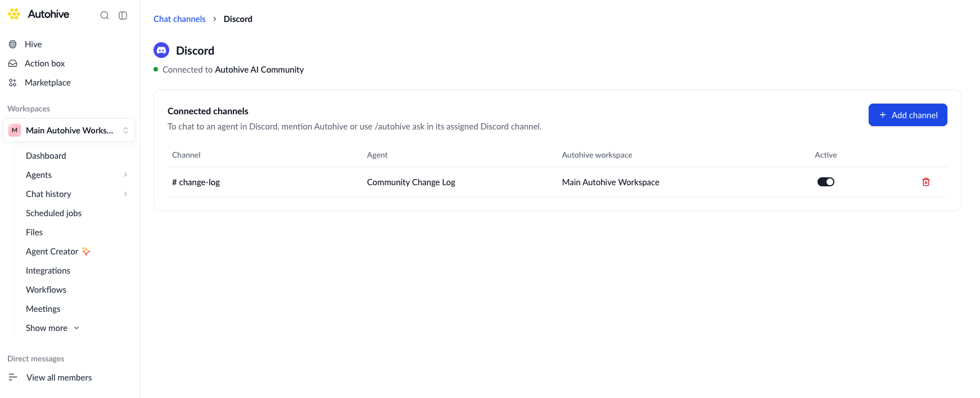The height and width of the screenshot is (398, 980).
Task: Open the Main Autohive Workspace switcher dropdown
Action: [x=69, y=130]
